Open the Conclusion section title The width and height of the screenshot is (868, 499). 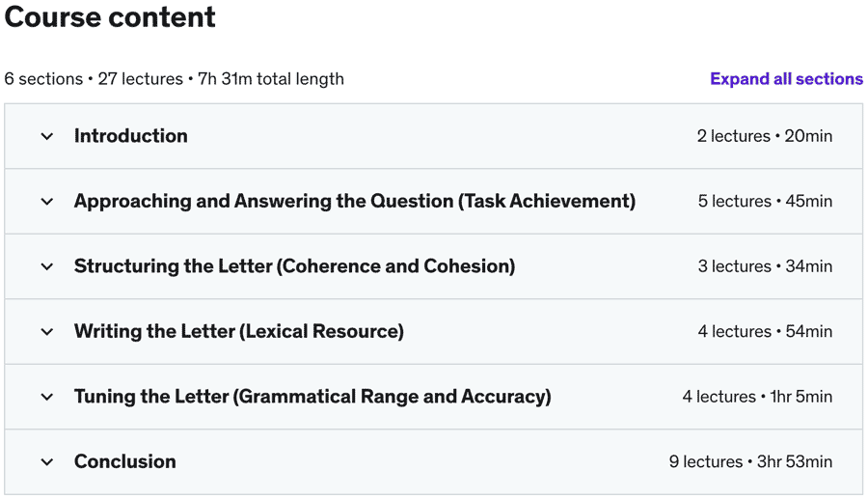point(125,462)
